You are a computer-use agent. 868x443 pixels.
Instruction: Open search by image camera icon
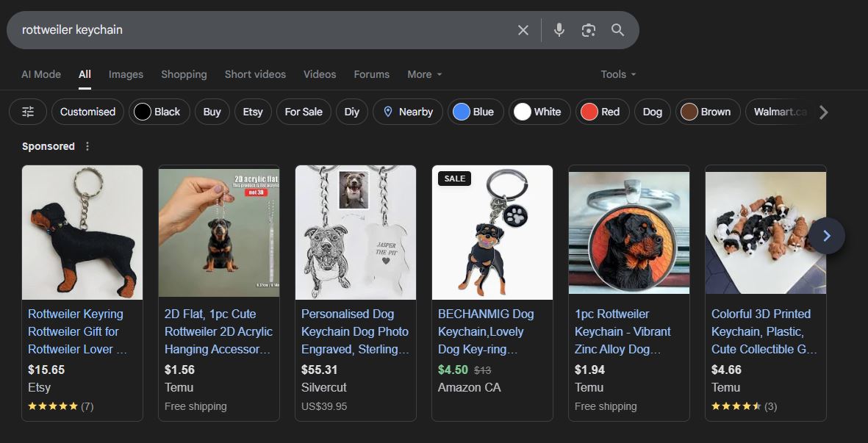click(x=588, y=30)
